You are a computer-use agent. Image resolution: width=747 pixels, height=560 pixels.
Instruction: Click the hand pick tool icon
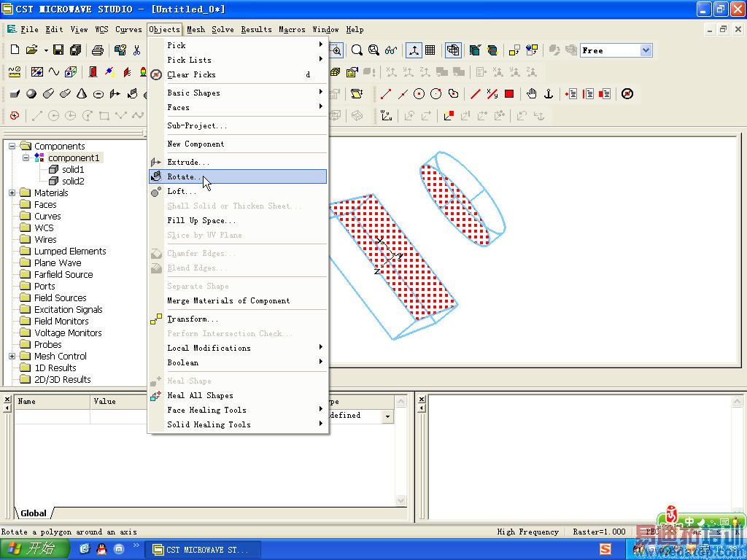point(532,94)
